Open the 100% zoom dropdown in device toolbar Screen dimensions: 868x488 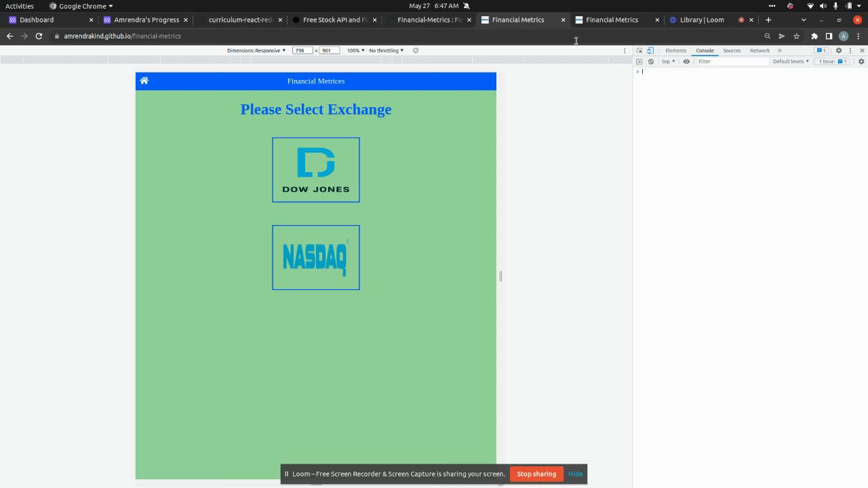coord(355,50)
